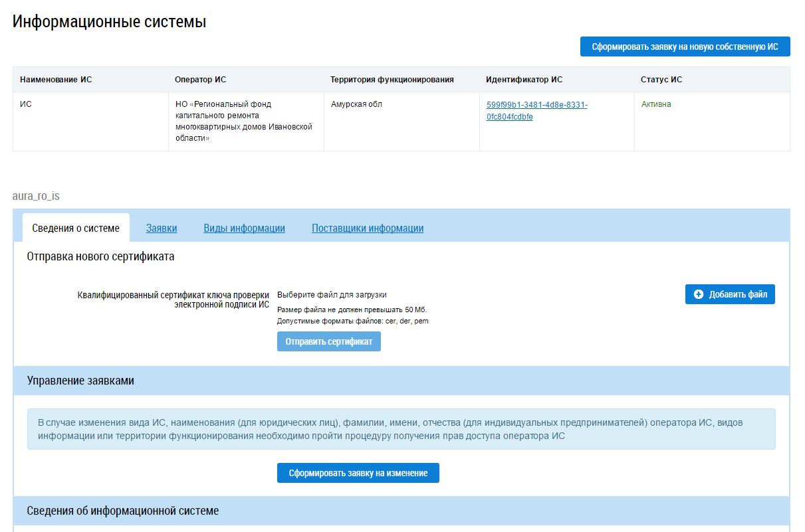Collapse the Управление заявками section header

point(80,381)
